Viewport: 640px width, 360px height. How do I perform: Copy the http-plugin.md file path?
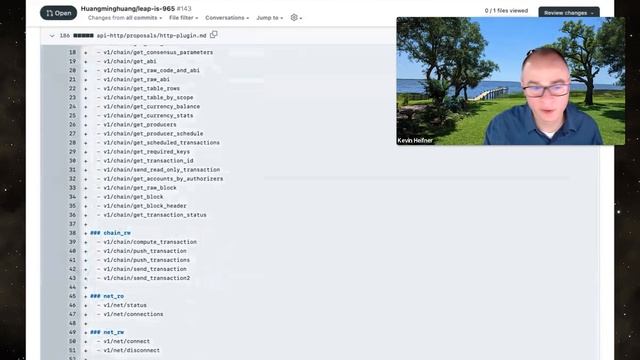point(213,35)
